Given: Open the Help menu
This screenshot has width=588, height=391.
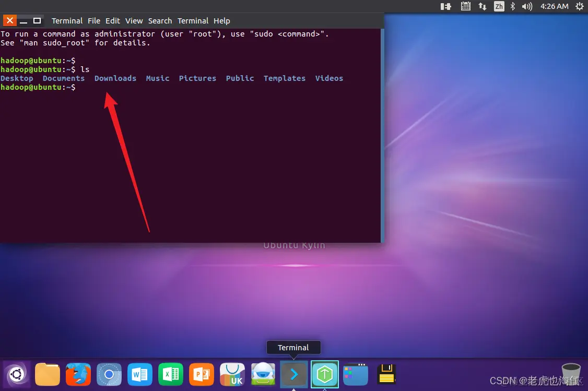Looking at the screenshot, I should click(x=221, y=21).
